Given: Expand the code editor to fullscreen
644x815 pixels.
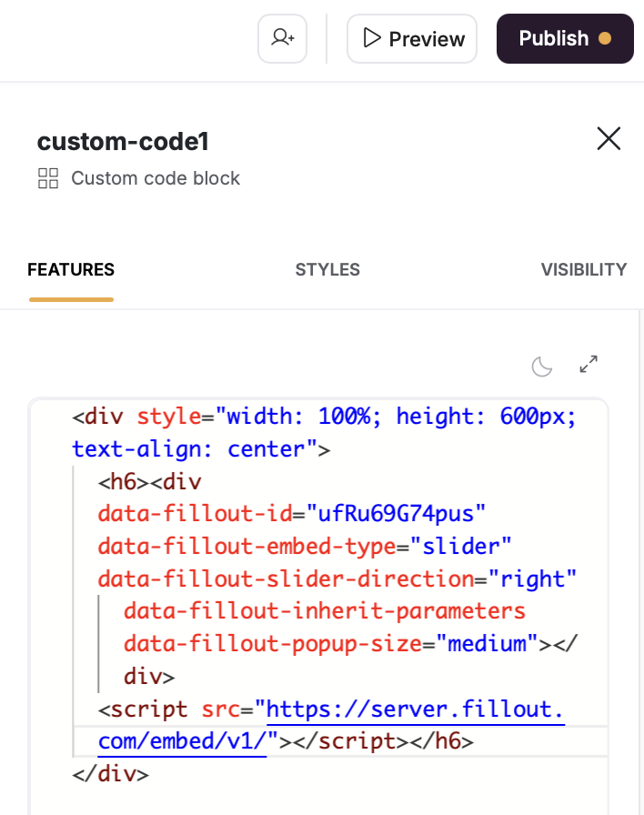Looking at the screenshot, I should click(x=589, y=364).
